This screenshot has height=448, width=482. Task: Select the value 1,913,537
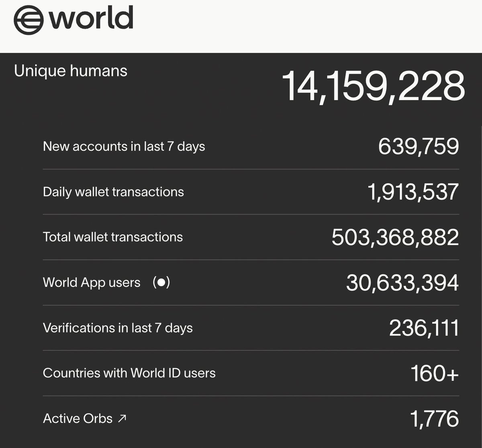413,192
